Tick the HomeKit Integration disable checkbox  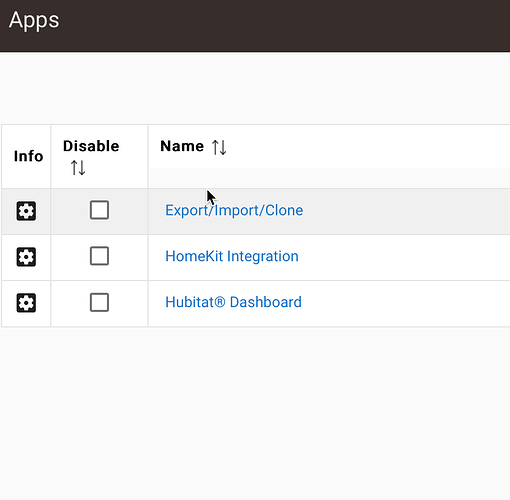click(99, 256)
